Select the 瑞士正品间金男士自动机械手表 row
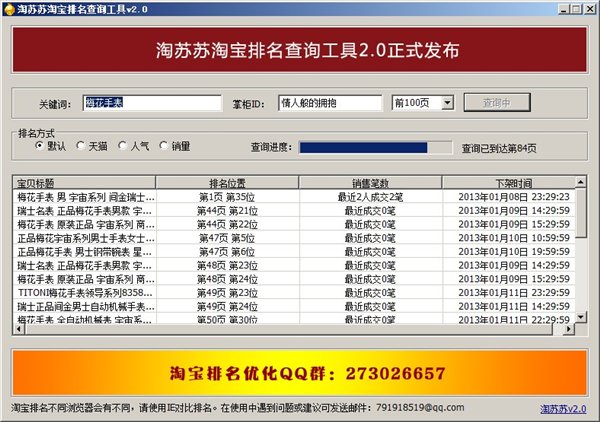 (294, 306)
